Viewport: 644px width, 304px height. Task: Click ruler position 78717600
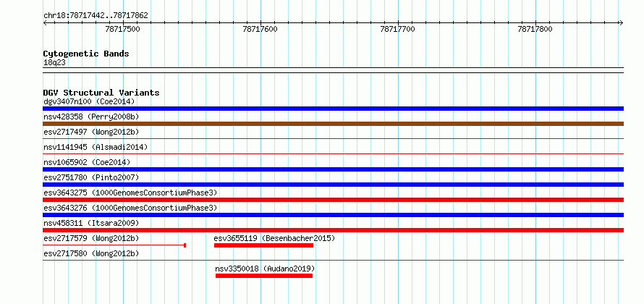(x=260, y=29)
